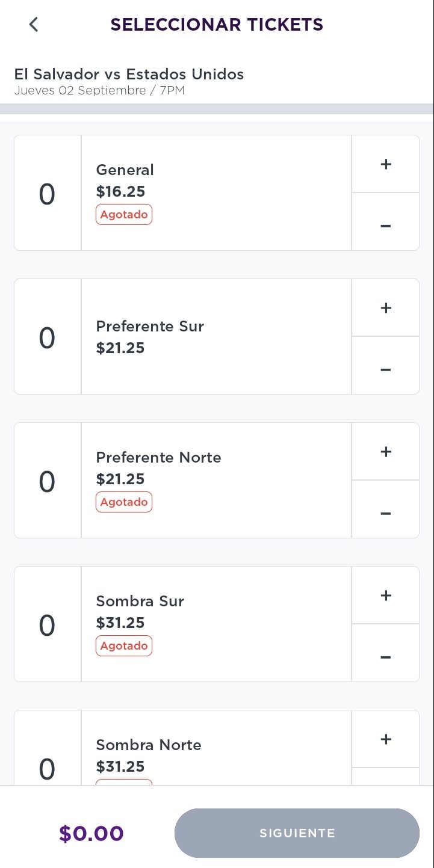Select the Preferente Sur ticket label
Image resolution: width=434 pixels, height=868 pixels.
tap(150, 326)
